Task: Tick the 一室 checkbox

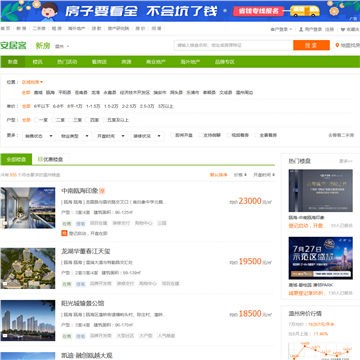Action: [x=36, y=120]
